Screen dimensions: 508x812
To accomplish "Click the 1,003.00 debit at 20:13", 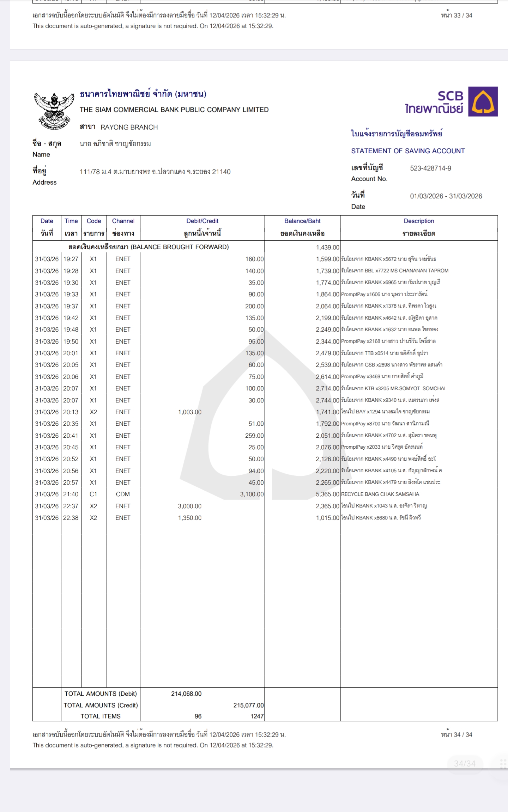I will tap(190, 412).
